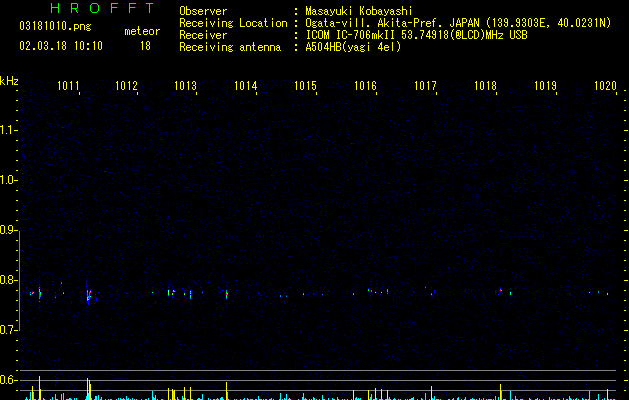Click the 1.0 frequency axis label
The width and height of the screenshot is (629, 400).
tap(8, 180)
